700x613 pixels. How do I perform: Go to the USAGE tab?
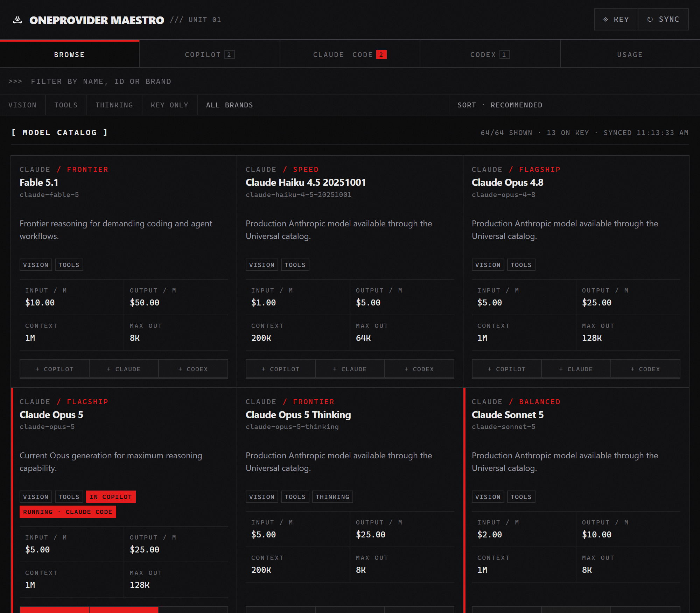(630, 55)
